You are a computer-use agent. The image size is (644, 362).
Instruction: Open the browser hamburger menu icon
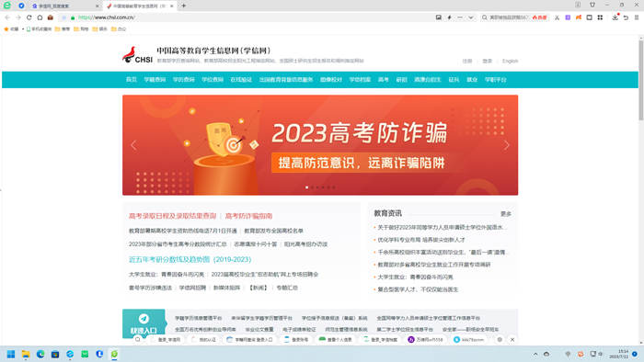pos(637,17)
